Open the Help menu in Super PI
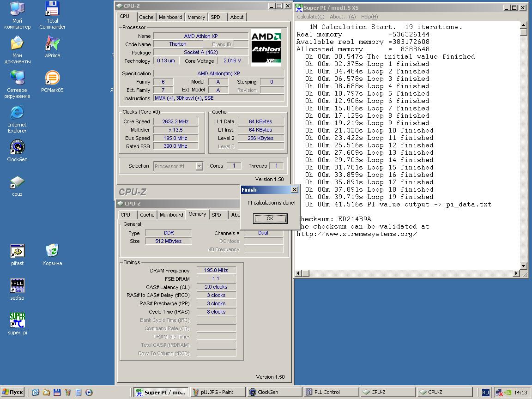This screenshot has height=399, width=532. tap(369, 17)
